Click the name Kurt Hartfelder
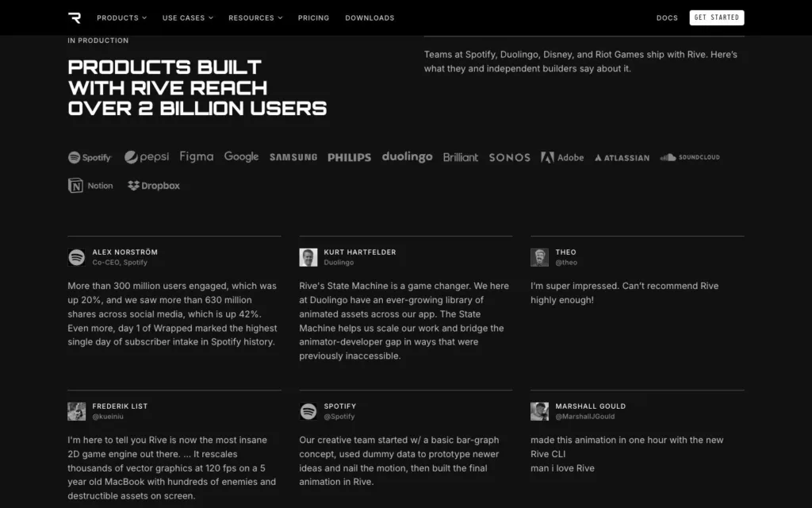Image resolution: width=812 pixels, height=508 pixels. tap(360, 252)
